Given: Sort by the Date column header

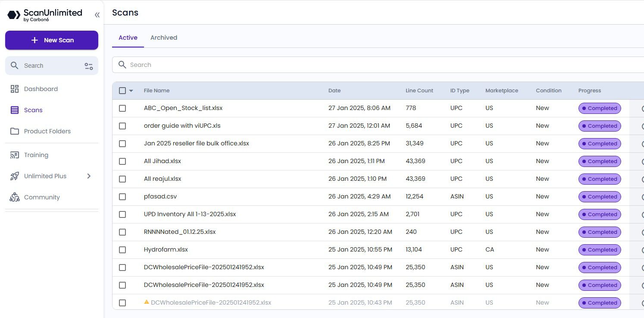Looking at the screenshot, I should [x=335, y=91].
